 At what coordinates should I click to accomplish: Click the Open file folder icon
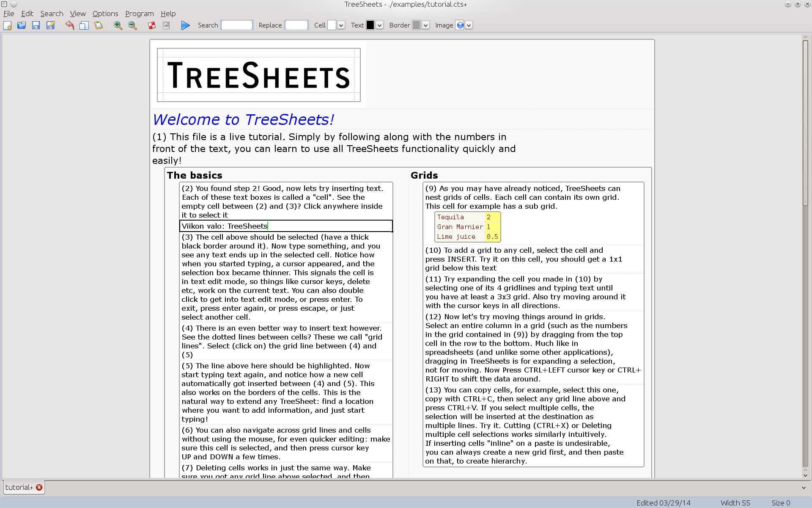(x=22, y=25)
